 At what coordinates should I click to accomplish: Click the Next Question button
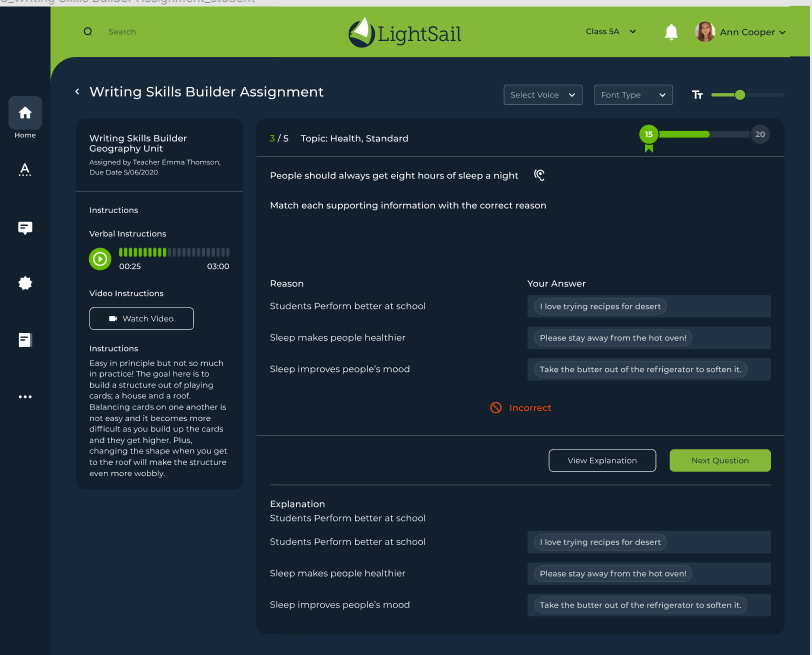pyautogui.click(x=720, y=460)
